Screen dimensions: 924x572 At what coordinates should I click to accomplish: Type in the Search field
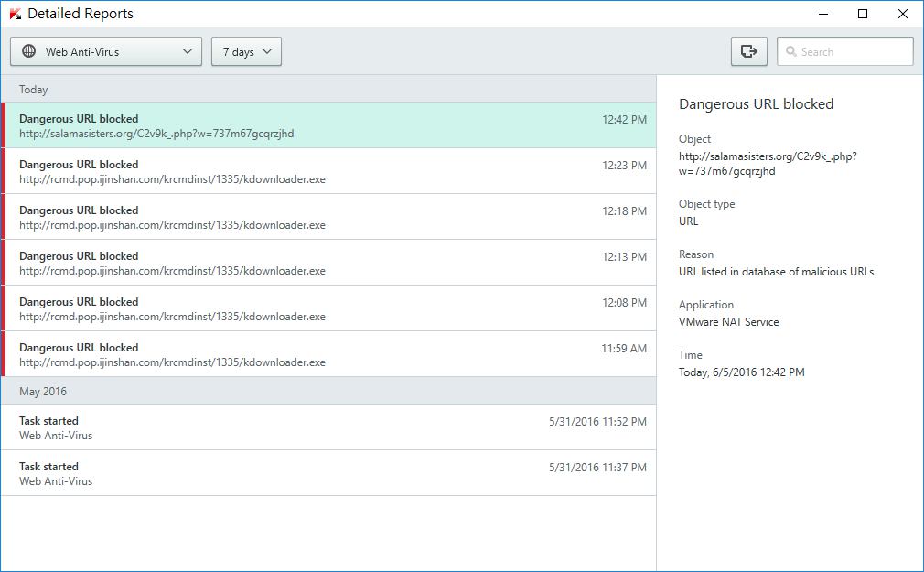(x=853, y=52)
